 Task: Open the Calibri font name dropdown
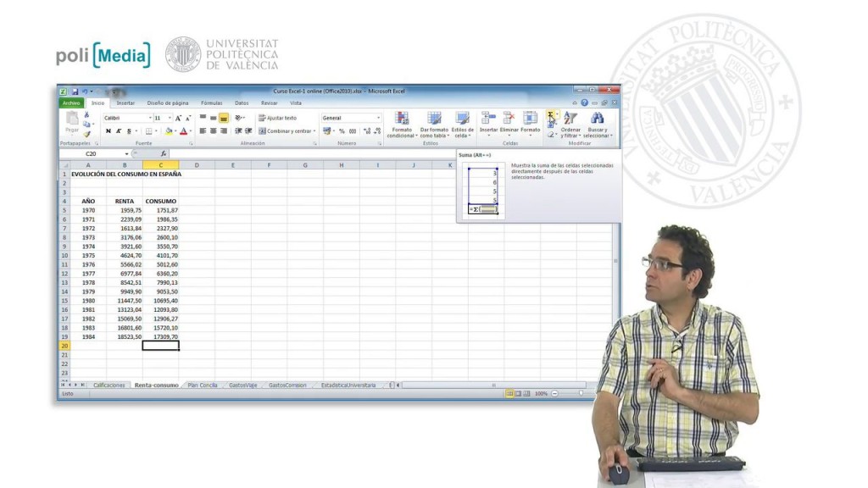149,118
